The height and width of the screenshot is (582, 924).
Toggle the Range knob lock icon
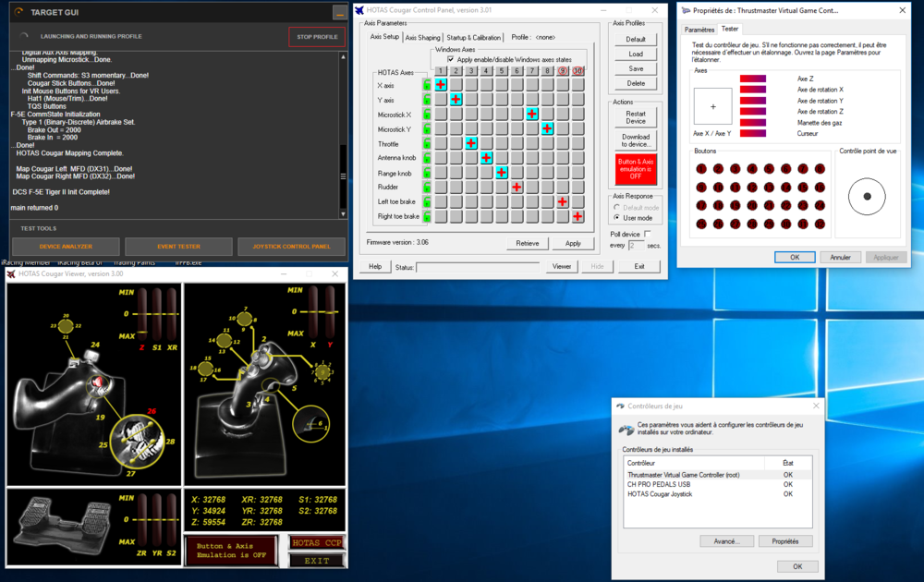(x=427, y=173)
